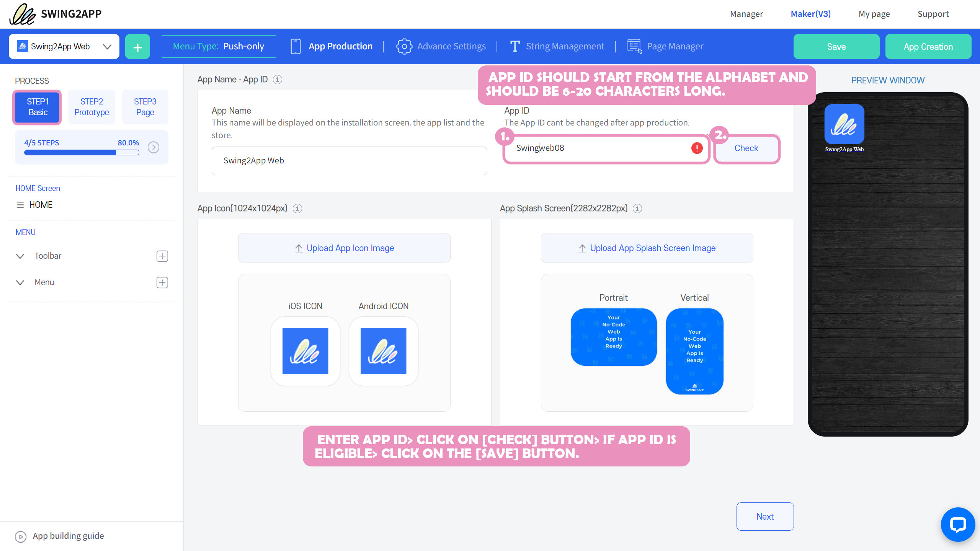Open info icon next to App Icon size
Screen dimensions: 980x551
pyautogui.click(x=297, y=209)
